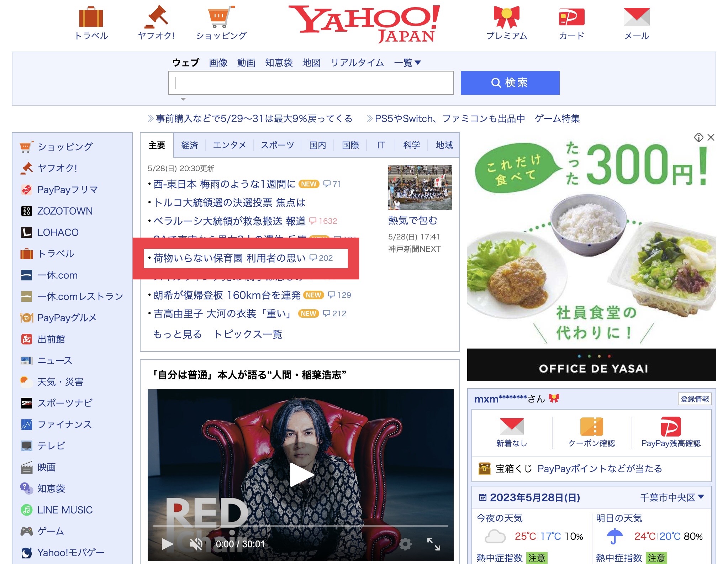
Task: Click the Yahoo Auctions gavel icon in header
Action: tap(156, 17)
